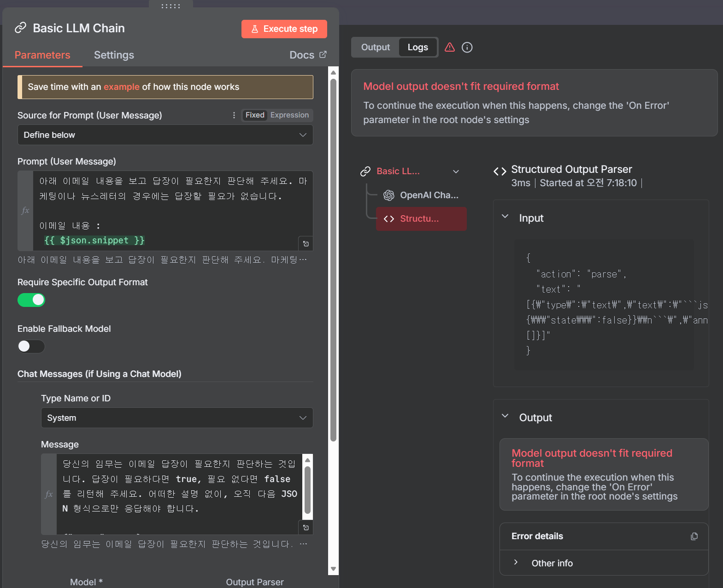Image resolution: width=723 pixels, height=588 pixels.
Task: Click inside the Prompt (User Message) editor
Action: pos(173,211)
